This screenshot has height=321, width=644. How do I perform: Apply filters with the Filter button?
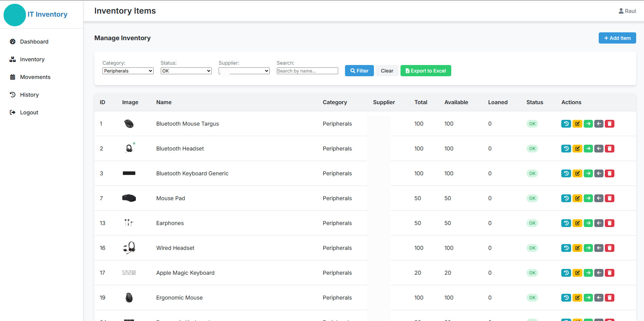359,71
